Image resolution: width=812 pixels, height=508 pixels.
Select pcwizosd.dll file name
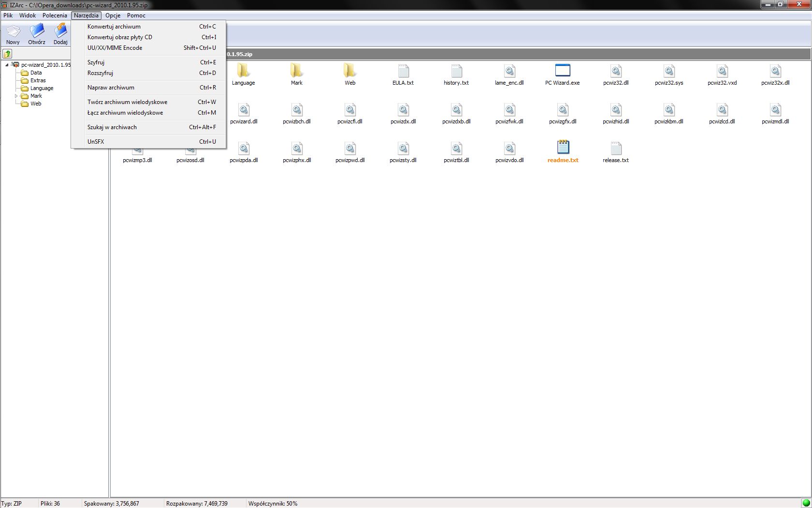[x=190, y=160]
